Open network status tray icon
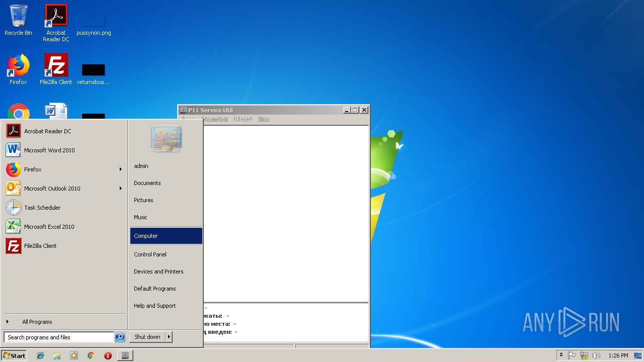Image resolution: width=644 pixels, height=362 pixels. [584, 355]
